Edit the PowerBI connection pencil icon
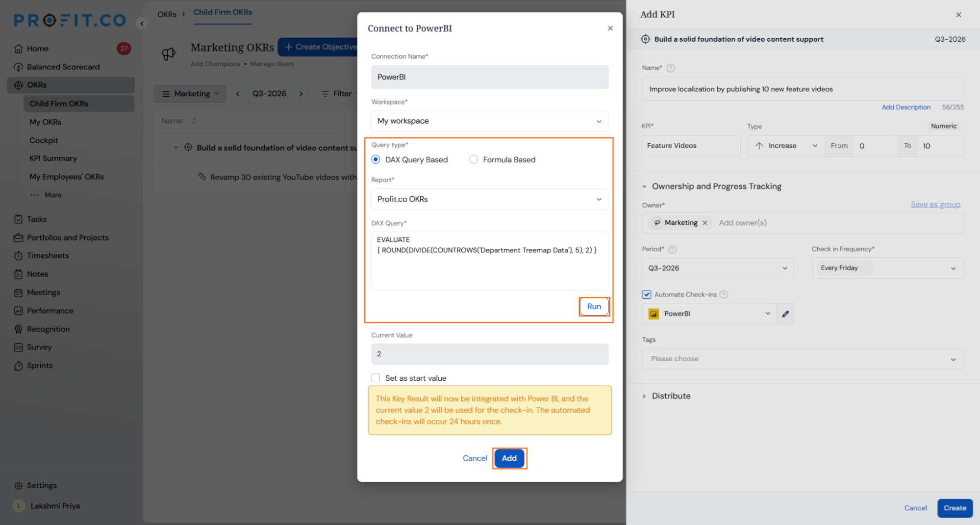The image size is (980, 525). (785, 314)
